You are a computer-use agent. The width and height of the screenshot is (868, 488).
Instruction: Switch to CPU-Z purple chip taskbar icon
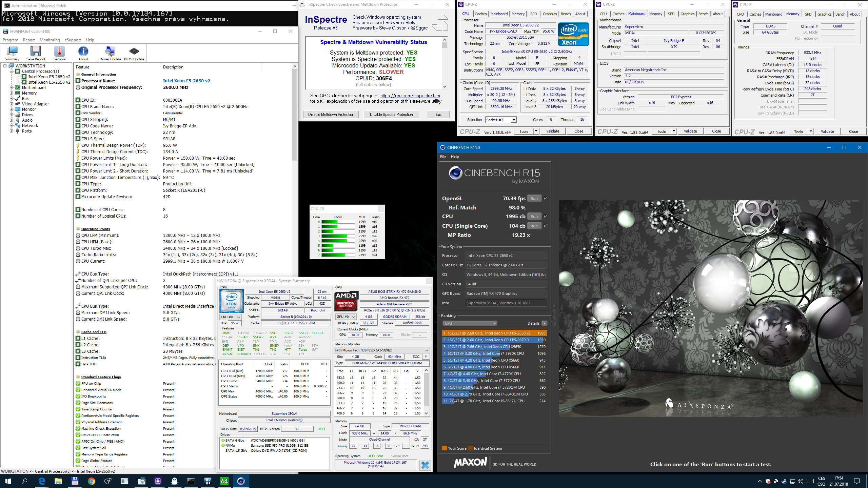point(158,481)
